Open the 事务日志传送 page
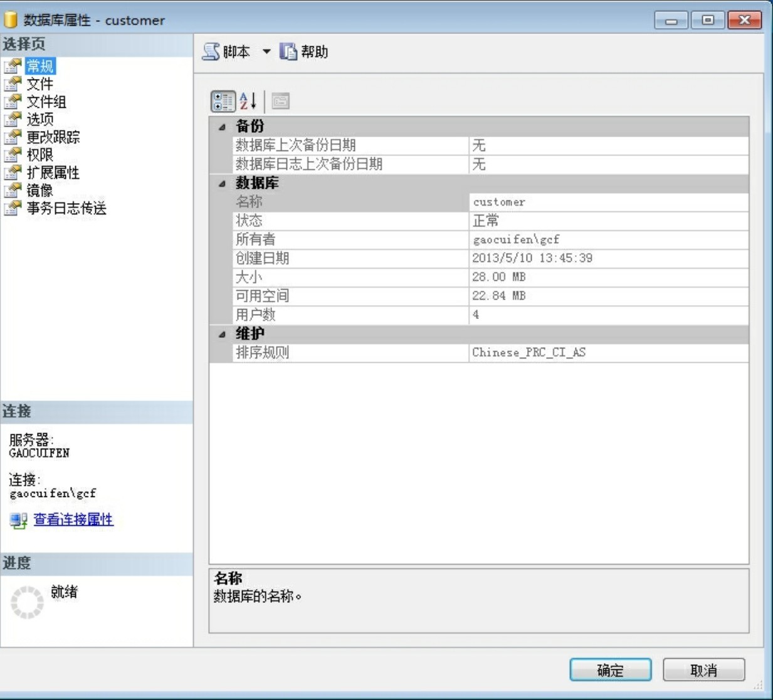 coord(66,208)
